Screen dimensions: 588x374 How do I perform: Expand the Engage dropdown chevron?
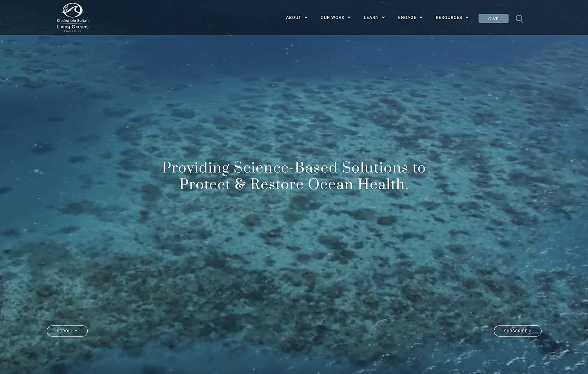pos(421,18)
